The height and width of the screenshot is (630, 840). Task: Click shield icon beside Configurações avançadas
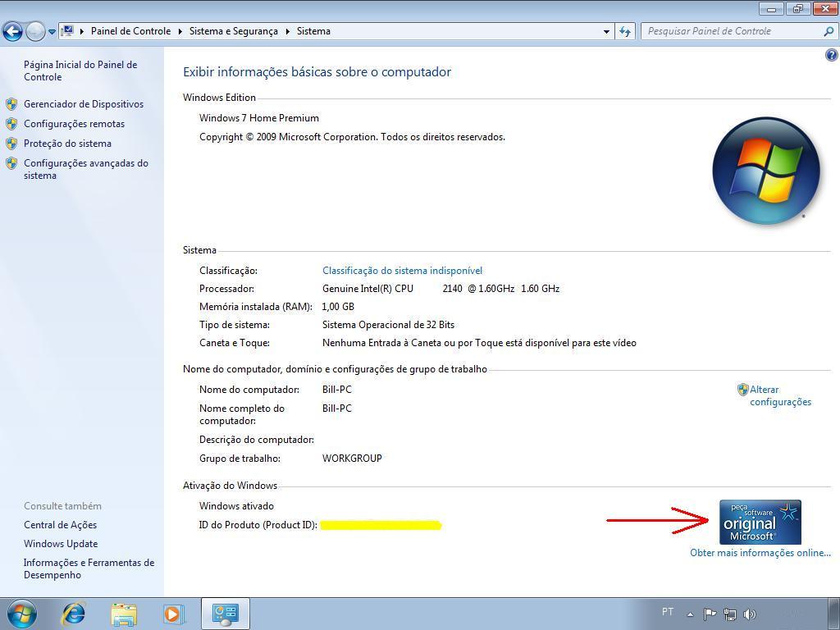(11, 163)
